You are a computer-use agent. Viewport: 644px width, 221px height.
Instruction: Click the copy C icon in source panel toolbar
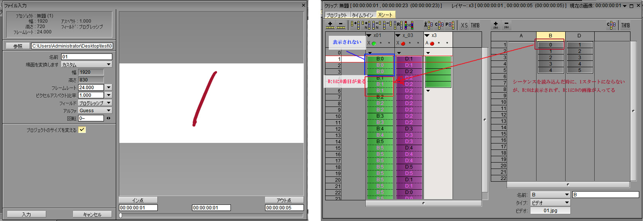click(611, 25)
